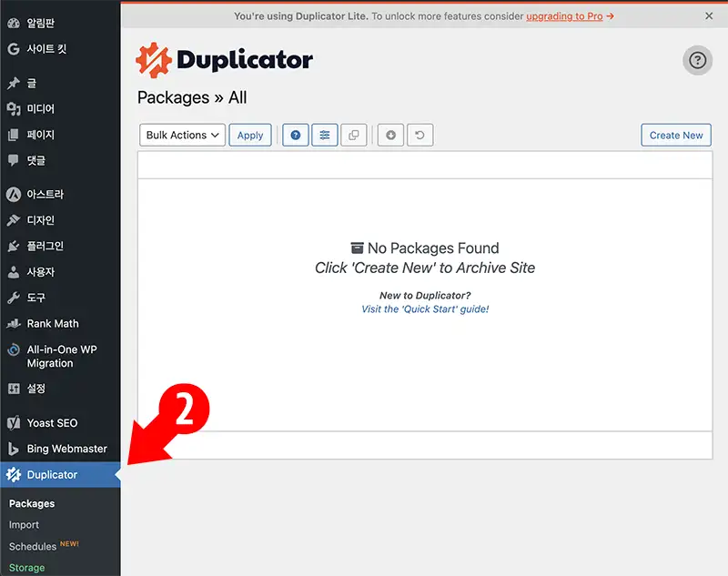This screenshot has height=576, width=728.
Task: Click the wrench icon beside 도구
Action: point(14,298)
